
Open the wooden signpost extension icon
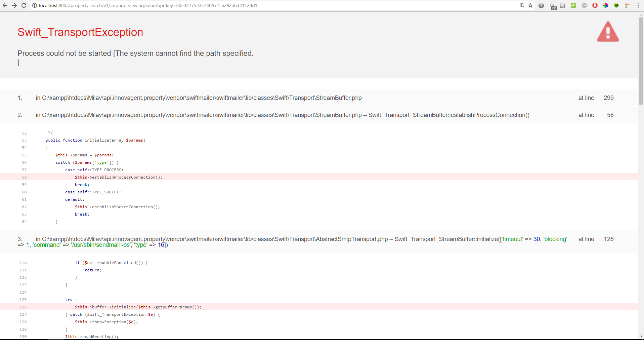tap(627, 5)
